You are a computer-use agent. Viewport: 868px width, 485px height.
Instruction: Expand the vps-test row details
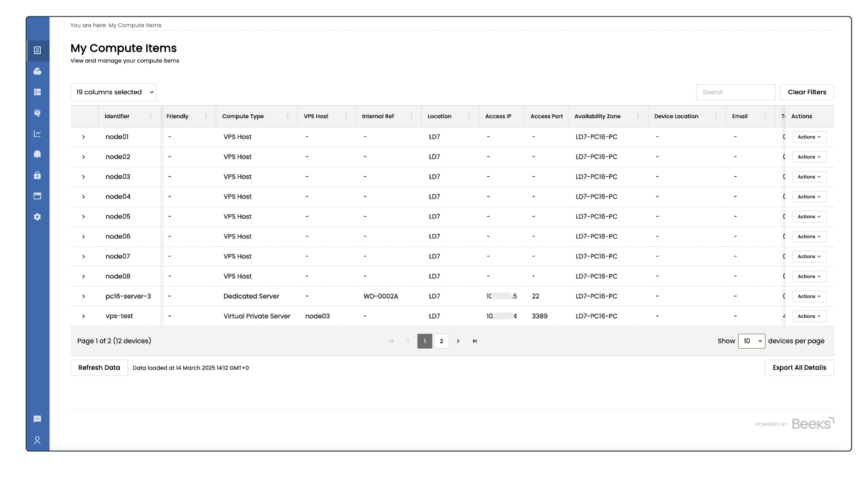83,316
